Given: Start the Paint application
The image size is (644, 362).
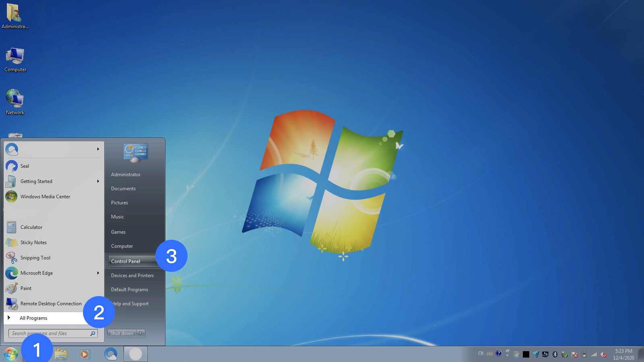Looking at the screenshot, I should coord(54,288).
